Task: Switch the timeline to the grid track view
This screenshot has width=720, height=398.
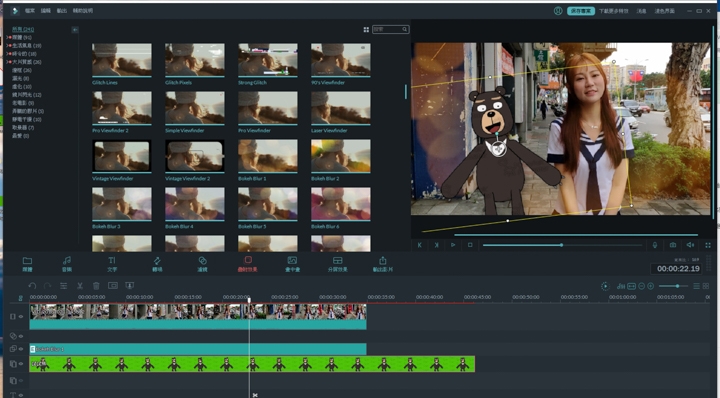Action: coord(706,286)
